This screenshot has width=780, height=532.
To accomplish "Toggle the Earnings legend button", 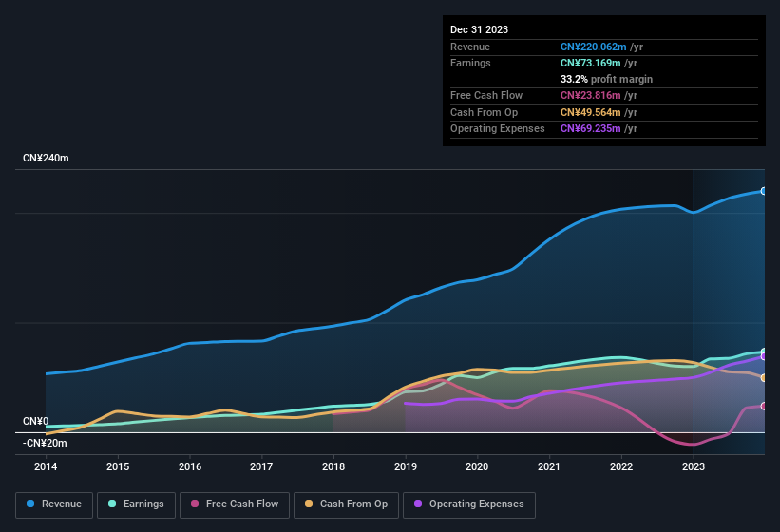I will click(136, 504).
